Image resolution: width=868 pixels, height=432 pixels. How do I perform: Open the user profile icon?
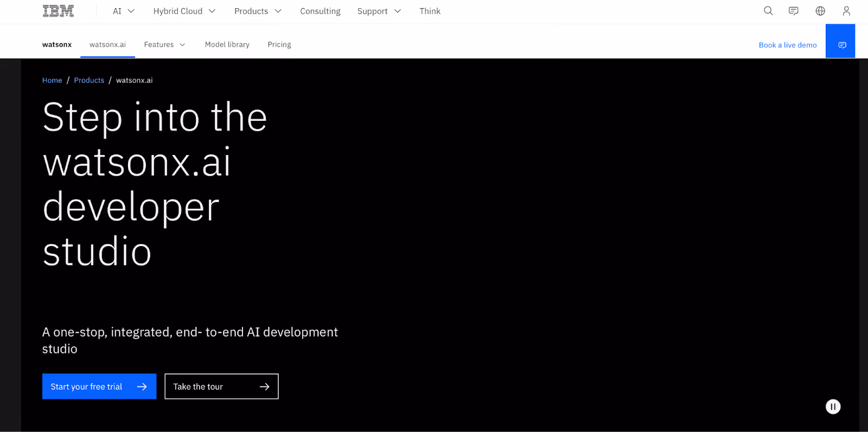coord(846,11)
